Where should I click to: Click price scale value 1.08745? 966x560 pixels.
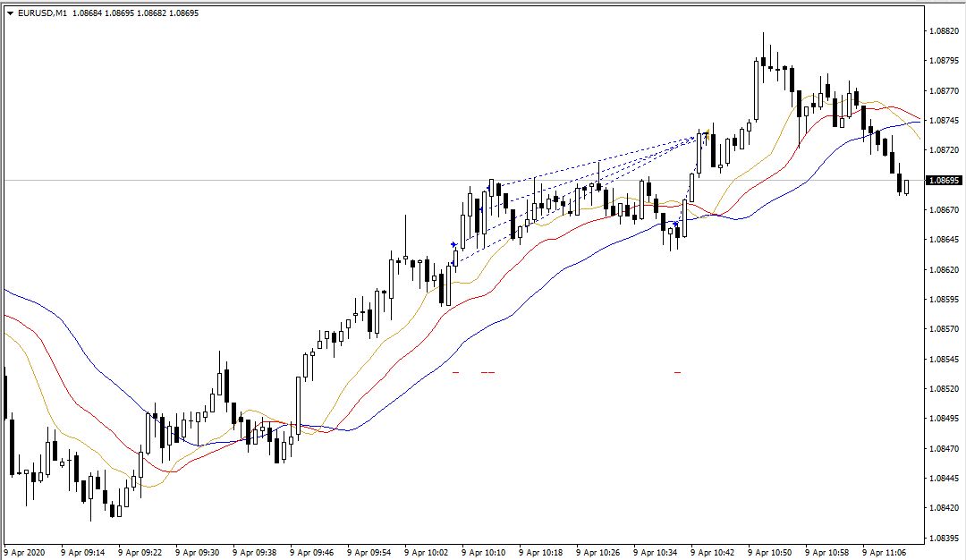point(944,120)
